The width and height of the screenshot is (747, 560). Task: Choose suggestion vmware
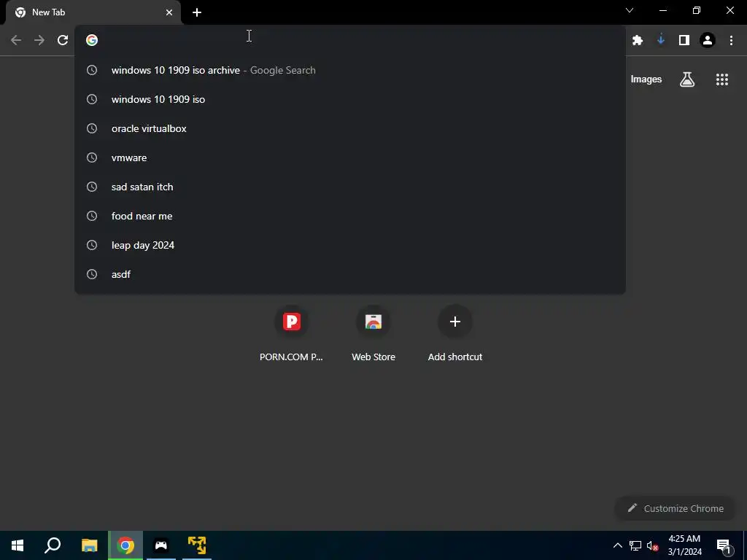350,157
